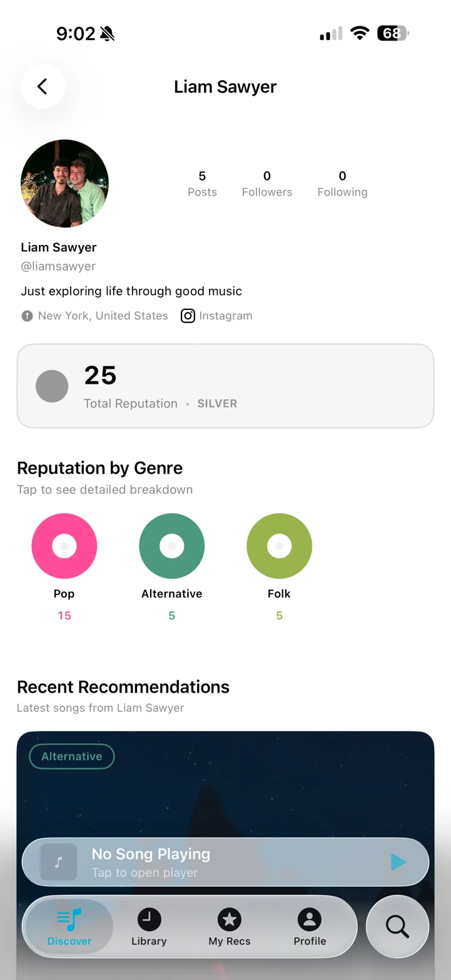The width and height of the screenshot is (451, 980).
Task: Tap the Pop genre reputation ring
Action: (x=64, y=546)
